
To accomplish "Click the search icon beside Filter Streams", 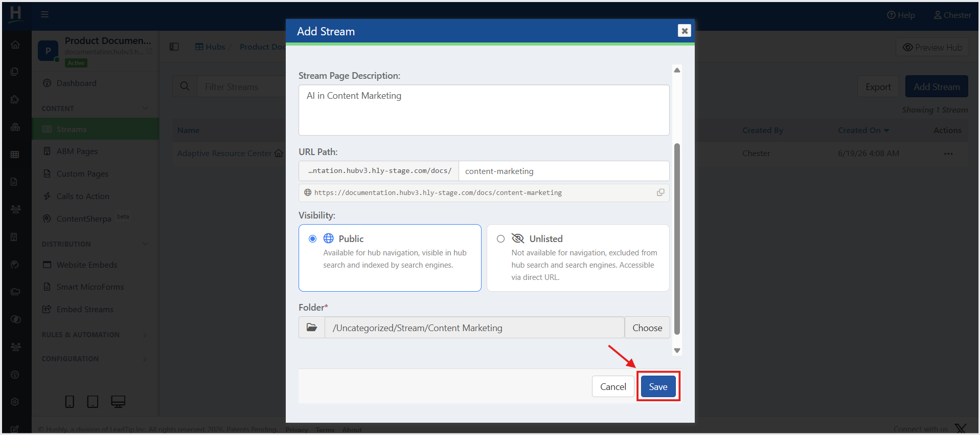I will [185, 86].
